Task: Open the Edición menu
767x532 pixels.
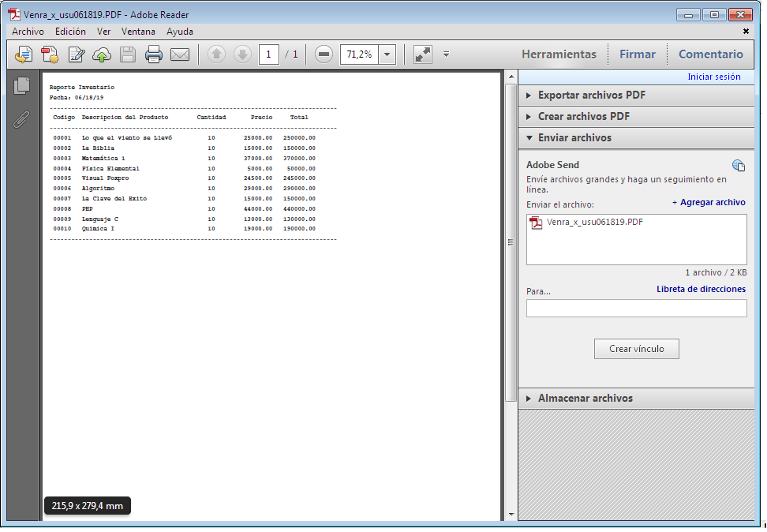Action: click(x=70, y=32)
